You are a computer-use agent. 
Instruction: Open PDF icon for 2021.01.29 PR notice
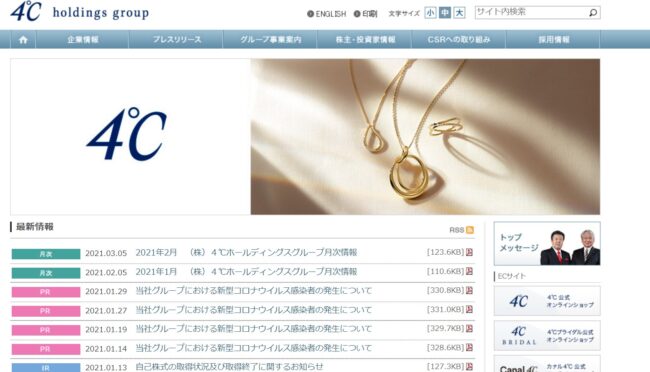(469, 290)
